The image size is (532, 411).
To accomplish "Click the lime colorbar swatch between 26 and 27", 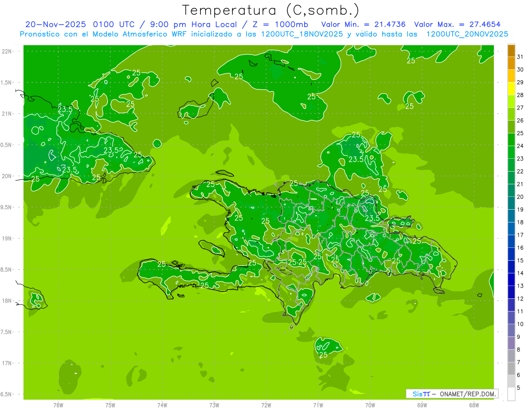I will [511, 114].
